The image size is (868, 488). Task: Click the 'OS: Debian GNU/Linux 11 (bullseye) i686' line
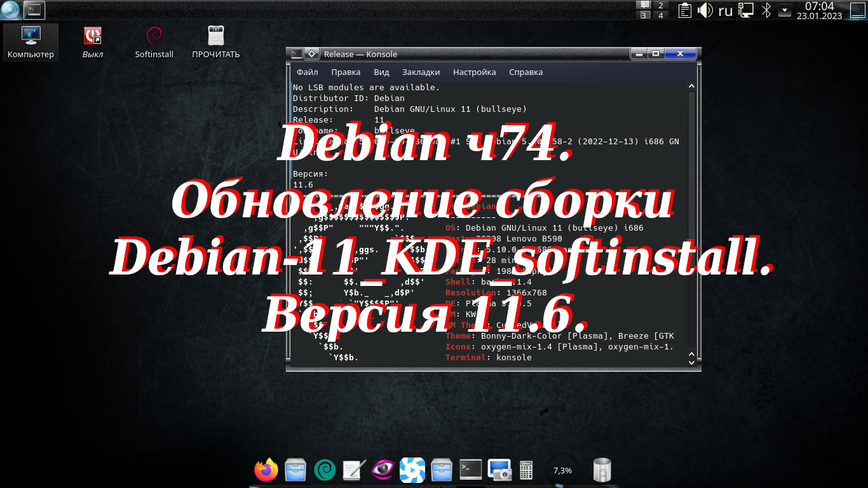pos(544,227)
